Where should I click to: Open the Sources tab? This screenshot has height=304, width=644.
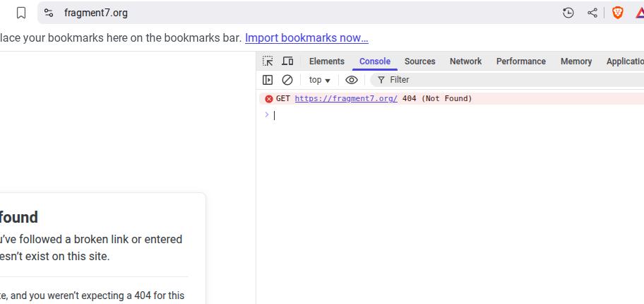419,62
